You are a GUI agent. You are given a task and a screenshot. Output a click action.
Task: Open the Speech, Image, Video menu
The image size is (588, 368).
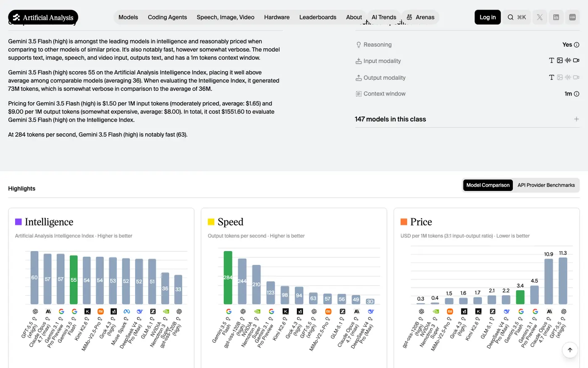pos(226,17)
